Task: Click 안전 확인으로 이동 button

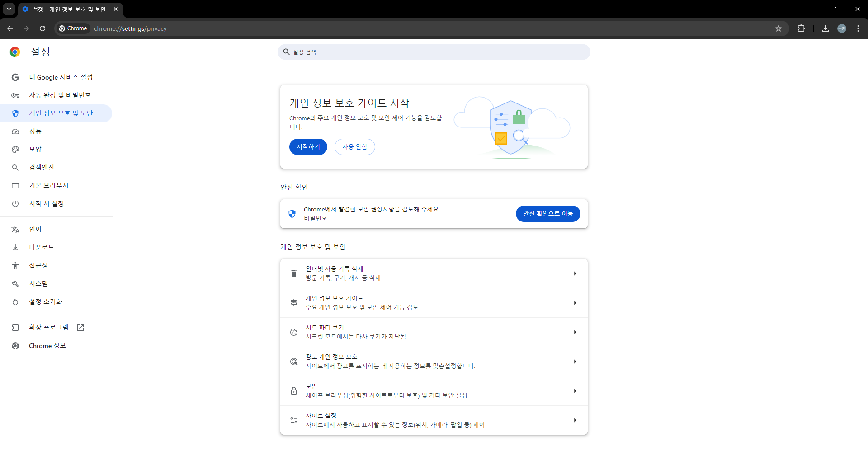Action: pyautogui.click(x=547, y=214)
